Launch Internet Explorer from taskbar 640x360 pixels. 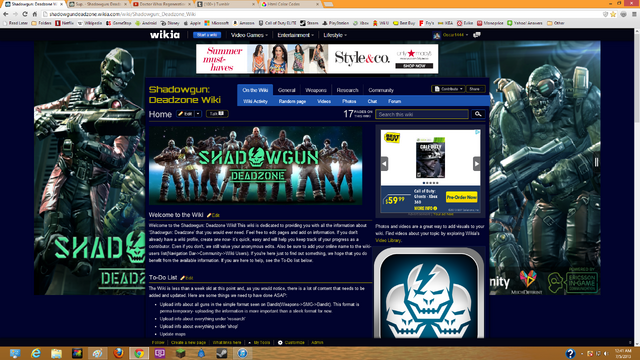click(x=36, y=353)
